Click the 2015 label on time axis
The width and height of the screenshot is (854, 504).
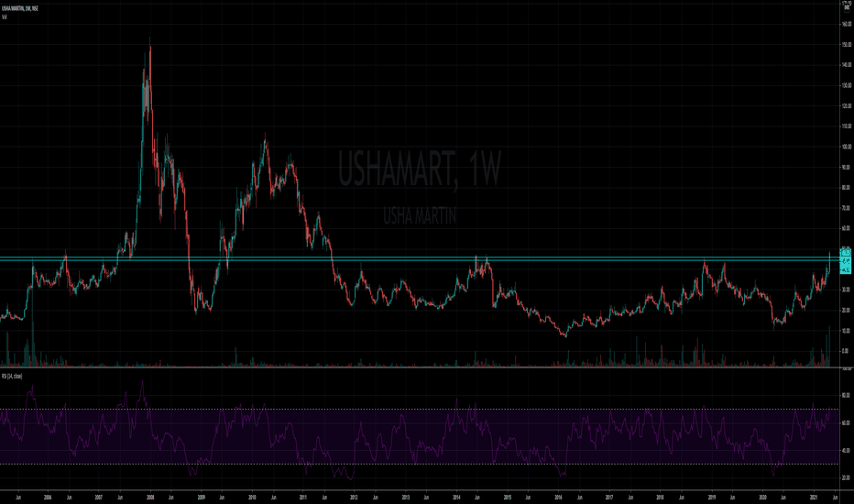(x=507, y=497)
